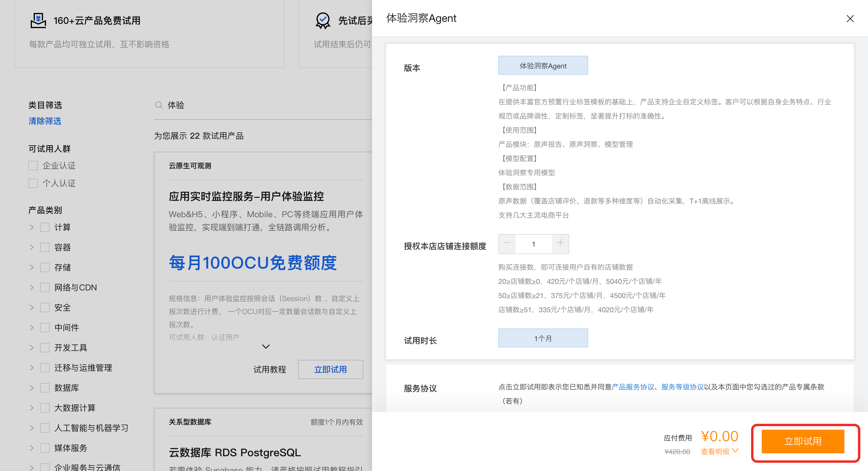The width and height of the screenshot is (868, 471).
Task: Click 清除筛选 to clear filters
Action: pos(45,121)
